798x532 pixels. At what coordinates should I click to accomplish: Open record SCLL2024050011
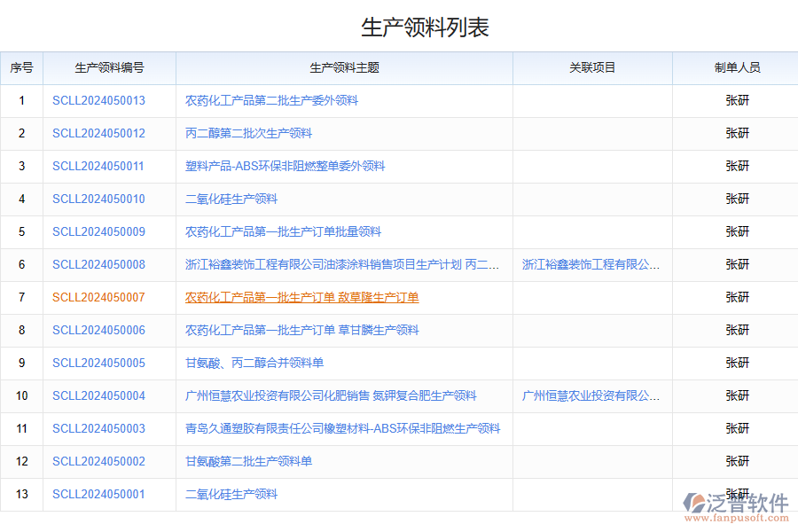pos(99,166)
